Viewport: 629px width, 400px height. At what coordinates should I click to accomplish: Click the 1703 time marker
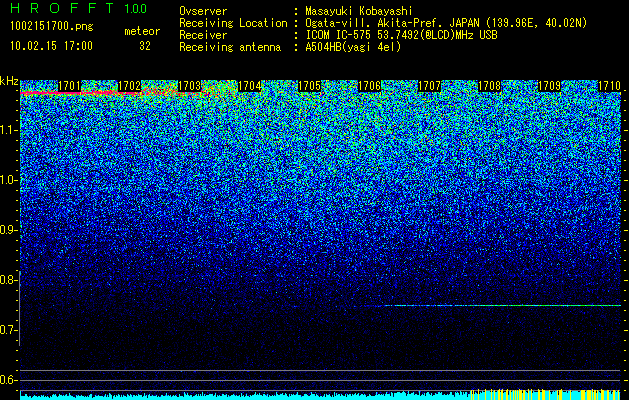(189, 86)
